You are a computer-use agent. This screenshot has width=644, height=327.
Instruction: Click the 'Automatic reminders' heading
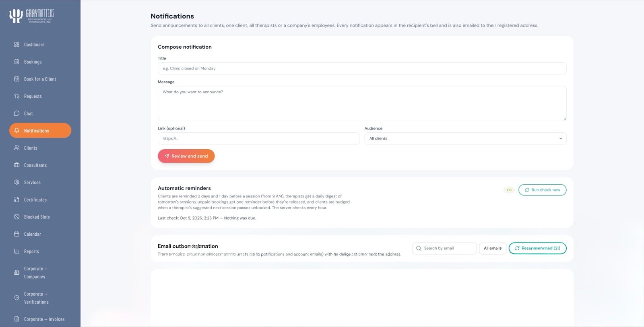point(184,188)
